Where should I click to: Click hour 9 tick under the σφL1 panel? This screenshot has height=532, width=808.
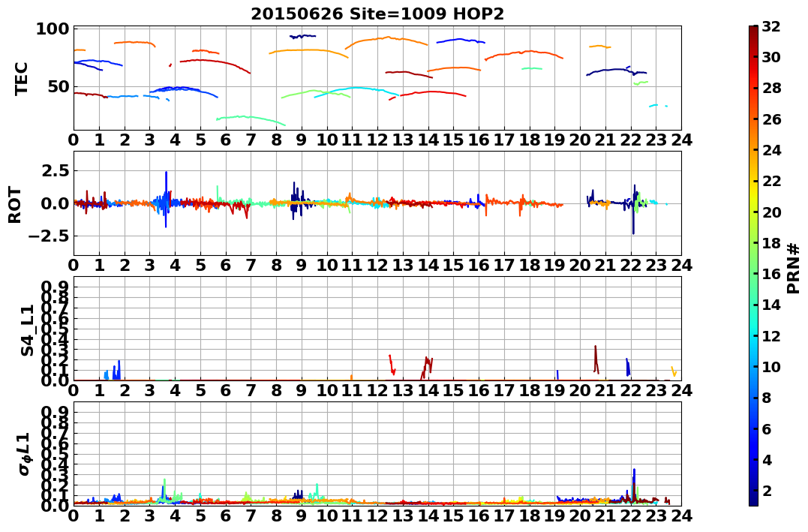[302, 515]
